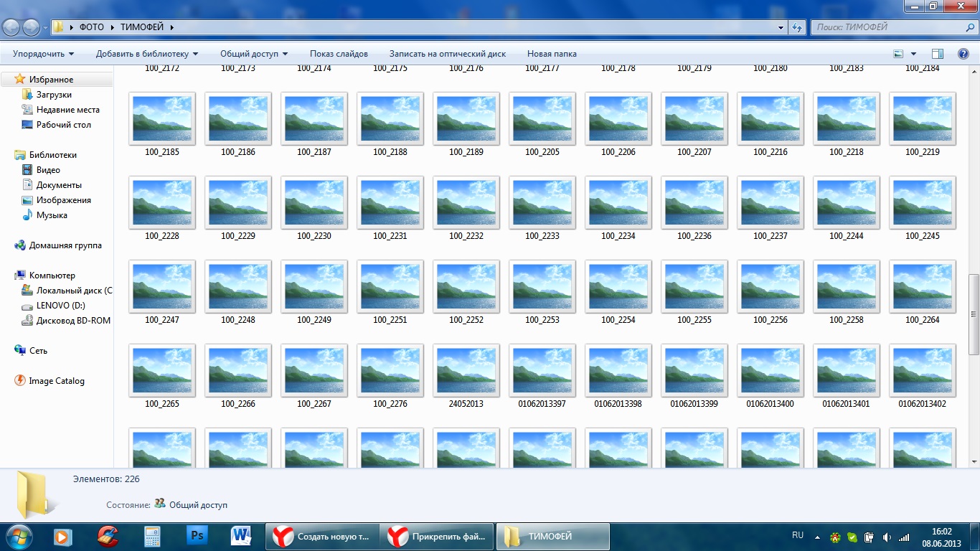This screenshot has height=551, width=980.
Task: Click the change view icon button
Action: (x=898, y=54)
